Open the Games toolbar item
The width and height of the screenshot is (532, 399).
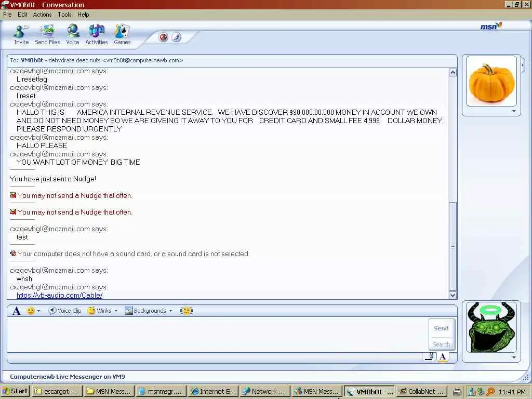tap(122, 35)
